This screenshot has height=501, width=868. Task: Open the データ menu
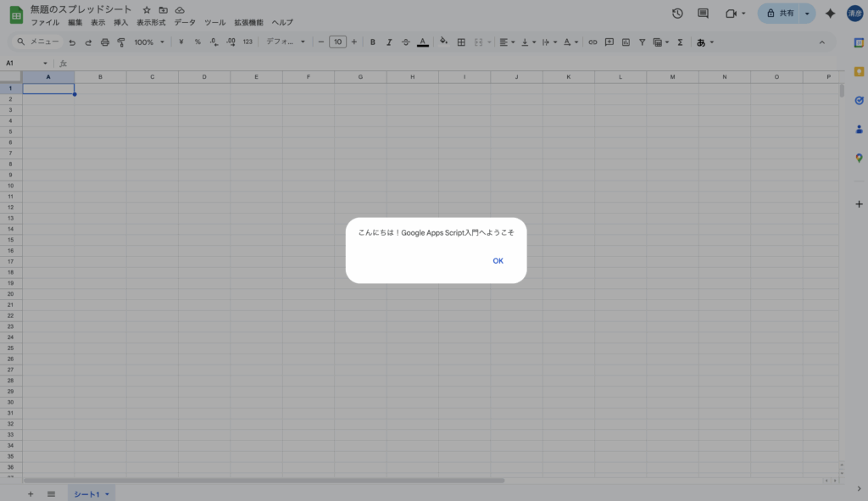point(185,23)
